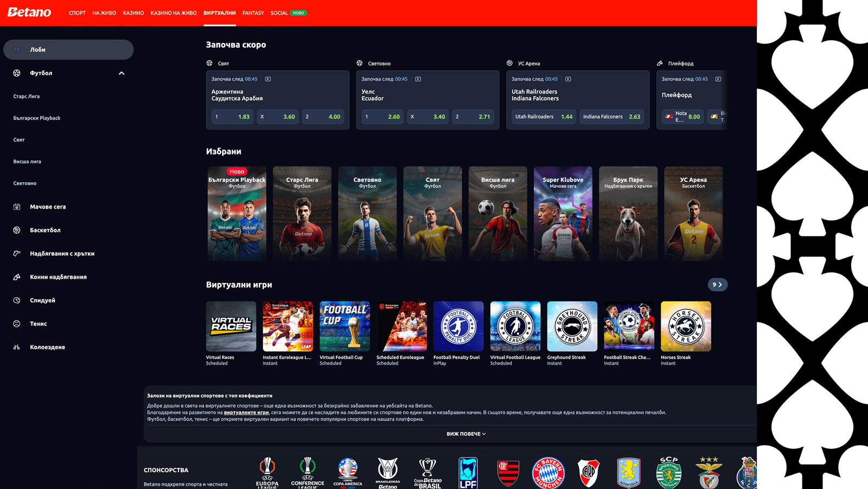Screen dimensions: 868x489
Task: Click live stream icon on Аржентина match
Action: pos(268,79)
